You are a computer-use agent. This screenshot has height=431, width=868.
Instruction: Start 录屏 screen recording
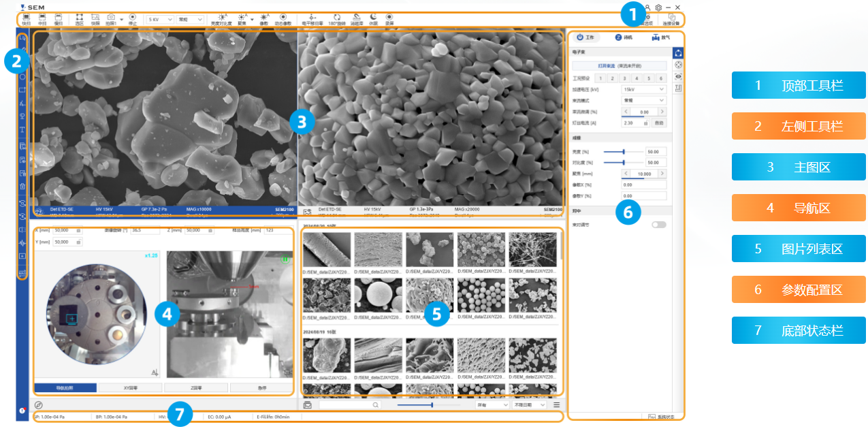(x=389, y=16)
